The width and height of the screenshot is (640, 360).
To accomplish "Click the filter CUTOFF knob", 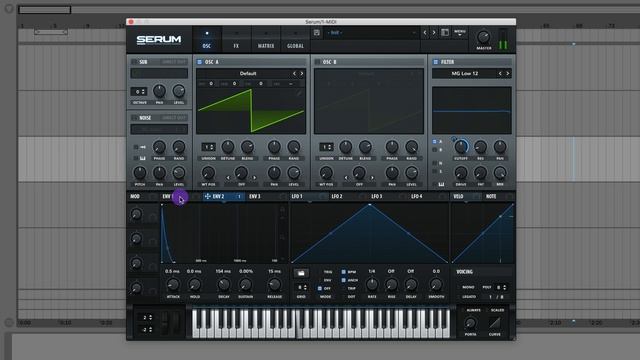I will coord(461,147).
